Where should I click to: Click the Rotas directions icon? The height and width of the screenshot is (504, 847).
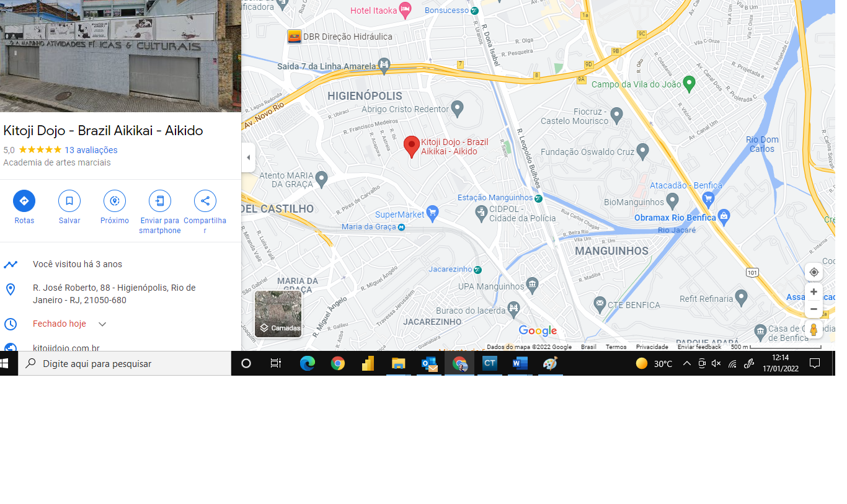point(24,201)
